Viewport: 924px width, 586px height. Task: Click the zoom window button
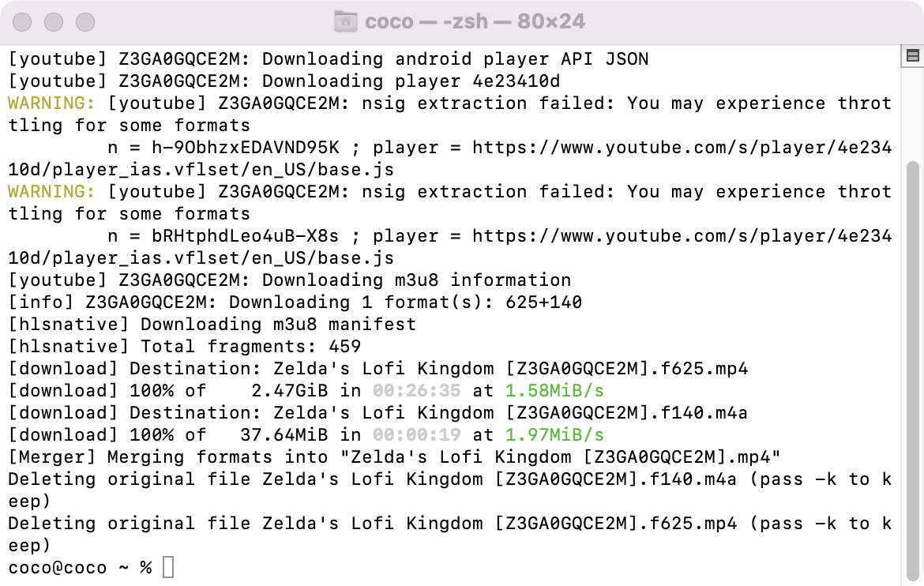[85, 21]
